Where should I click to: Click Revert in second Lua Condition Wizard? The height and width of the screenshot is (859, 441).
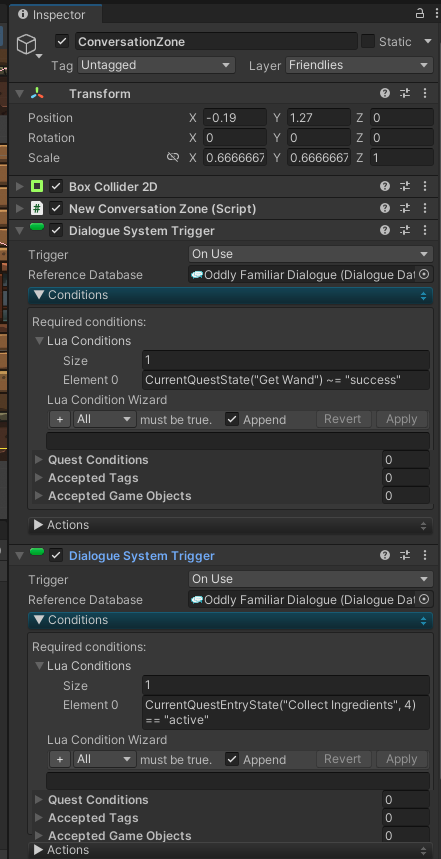342,759
